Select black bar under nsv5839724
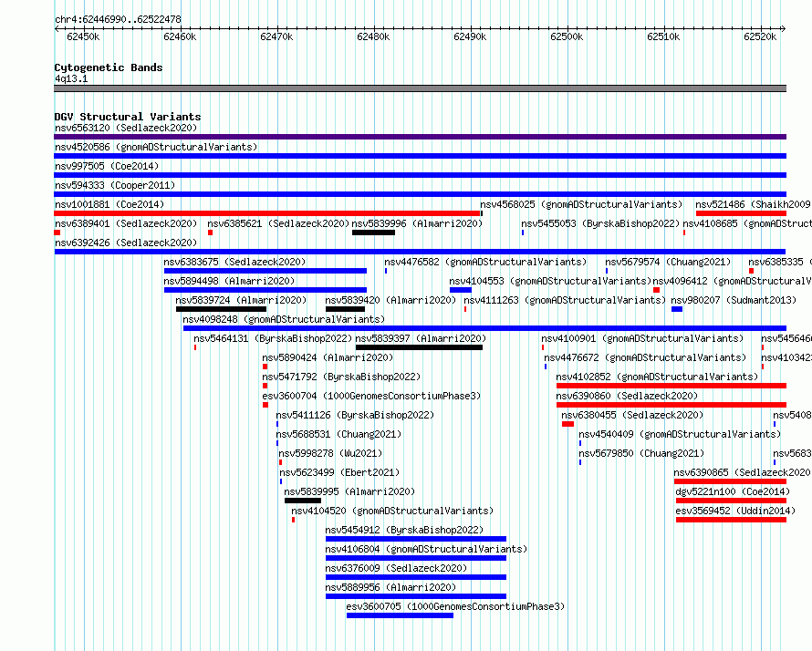Screen dimensions: 812x651 coord(221,309)
